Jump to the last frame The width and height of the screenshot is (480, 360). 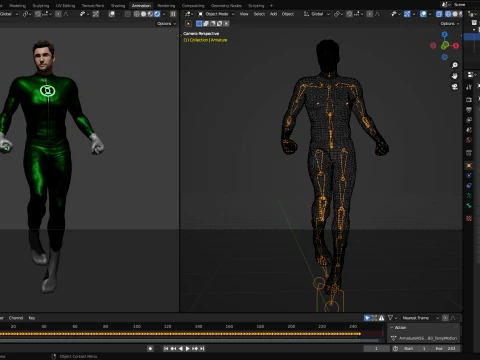pos(202,348)
